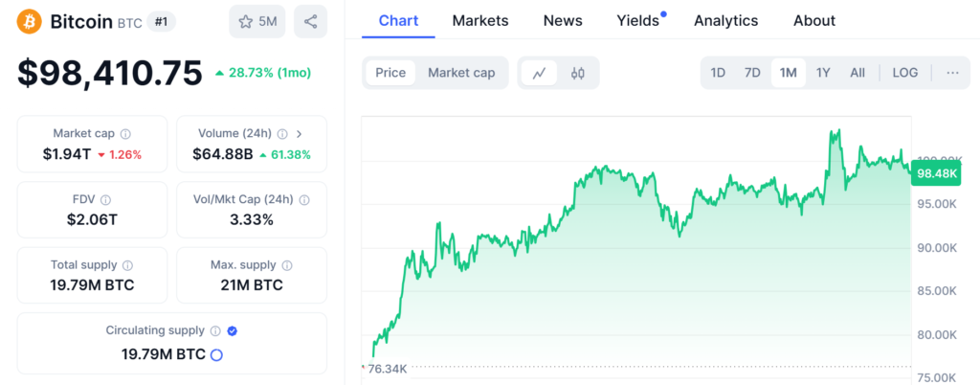Click the circulating supply verified badge

click(x=233, y=330)
